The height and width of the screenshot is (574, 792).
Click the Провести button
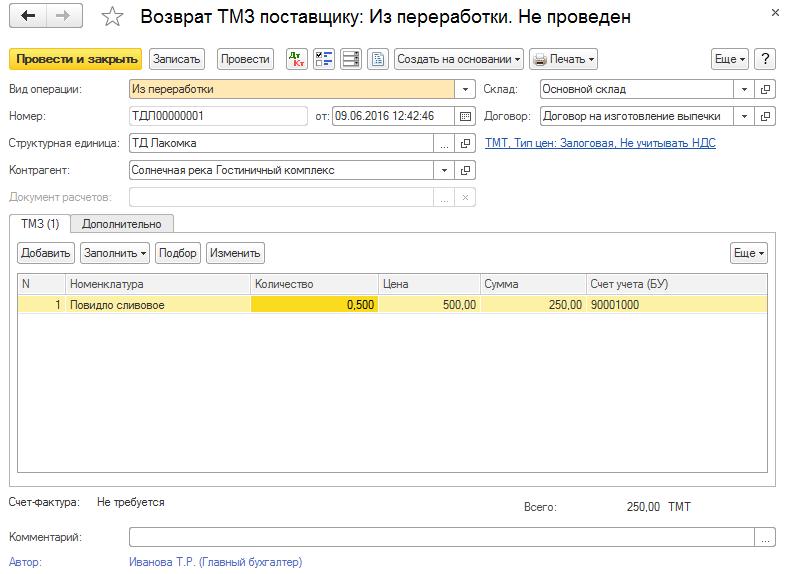[245, 59]
